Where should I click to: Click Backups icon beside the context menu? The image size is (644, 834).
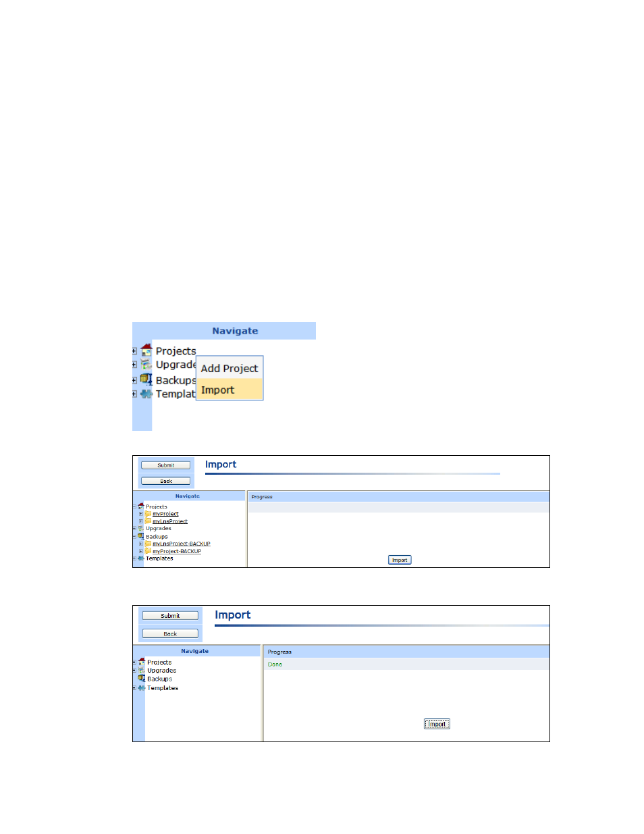point(146,380)
